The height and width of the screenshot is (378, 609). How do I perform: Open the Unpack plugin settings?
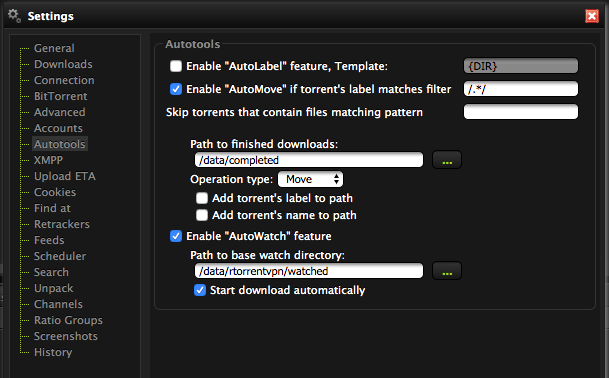tap(54, 288)
